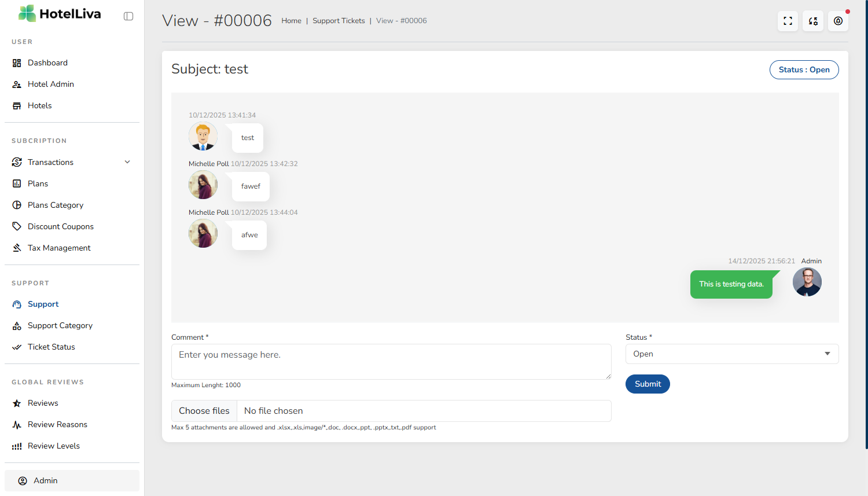
Task: Submit the ticket comment
Action: click(648, 384)
